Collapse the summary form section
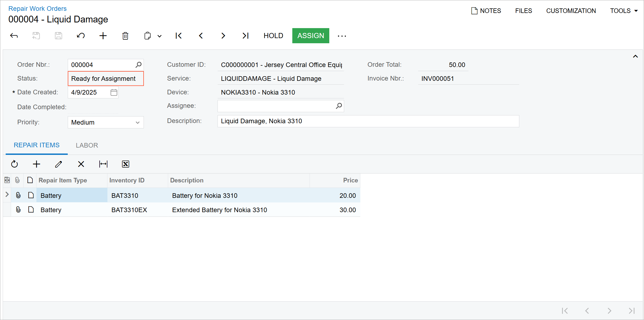This screenshot has height=320, width=644. 635,56
